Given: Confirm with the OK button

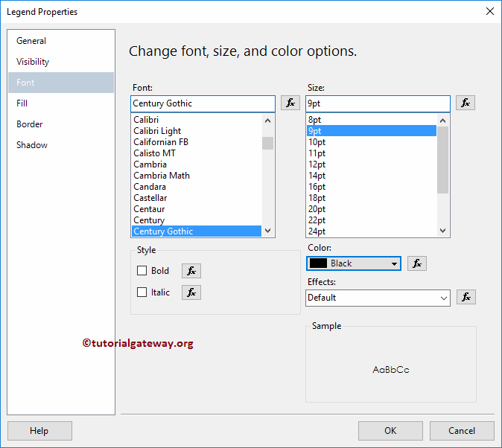Looking at the screenshot, I should (x=390, y=431).
